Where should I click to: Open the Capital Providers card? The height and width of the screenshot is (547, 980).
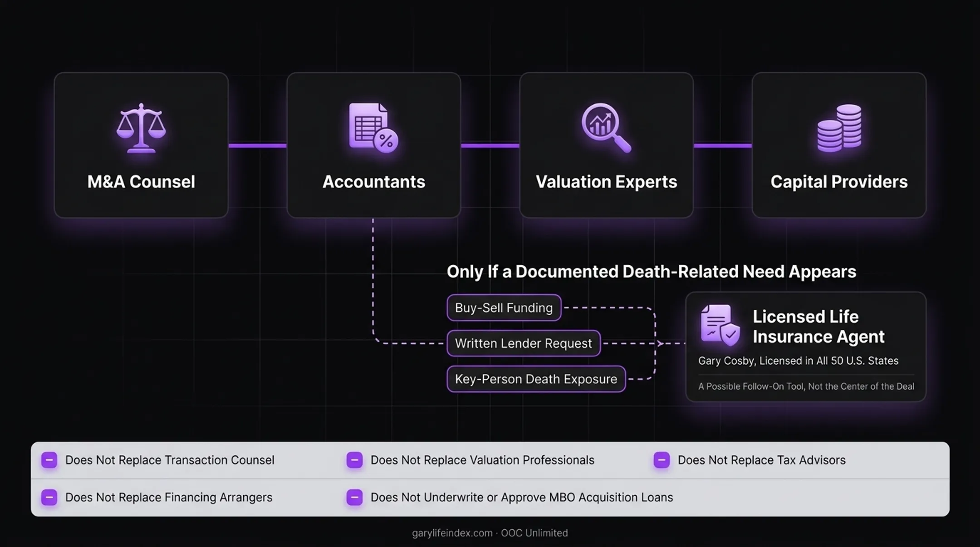coord(839,145)
